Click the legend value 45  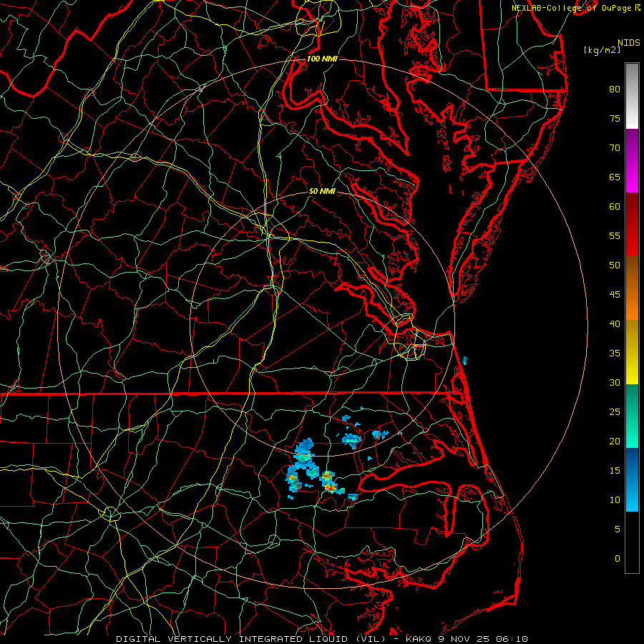point(615,295)
